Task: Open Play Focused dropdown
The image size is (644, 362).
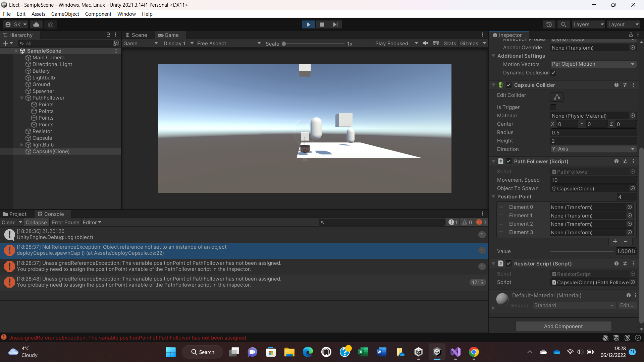Action: tap(396, 43)
